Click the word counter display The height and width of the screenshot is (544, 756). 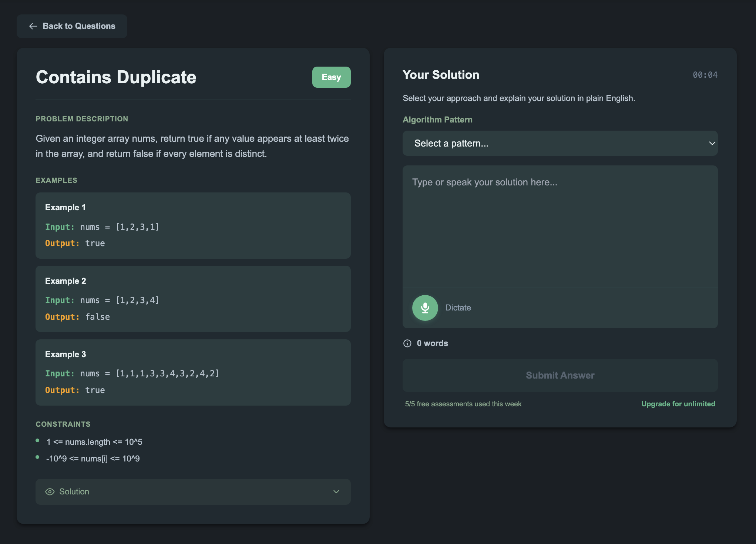tap(432, 343)
